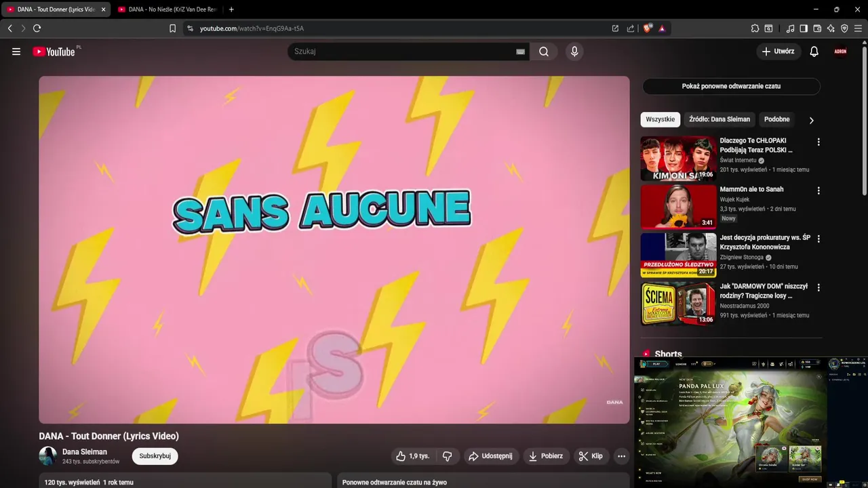Image resolution: width=868 pixels, height=488 pixels.
Task: Bookmark this page in the address bar
Action: (x=172, y=28)
